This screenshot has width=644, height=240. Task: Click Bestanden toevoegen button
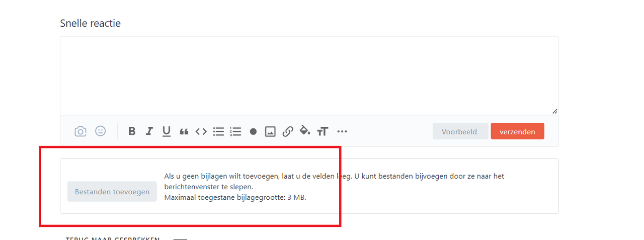click(112, 192)
